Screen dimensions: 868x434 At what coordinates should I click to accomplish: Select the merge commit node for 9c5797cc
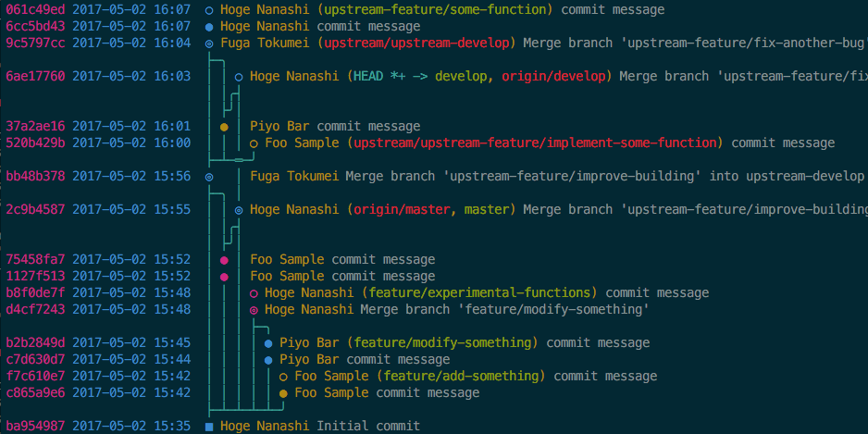pyautogui.click(x=209, y=43)
